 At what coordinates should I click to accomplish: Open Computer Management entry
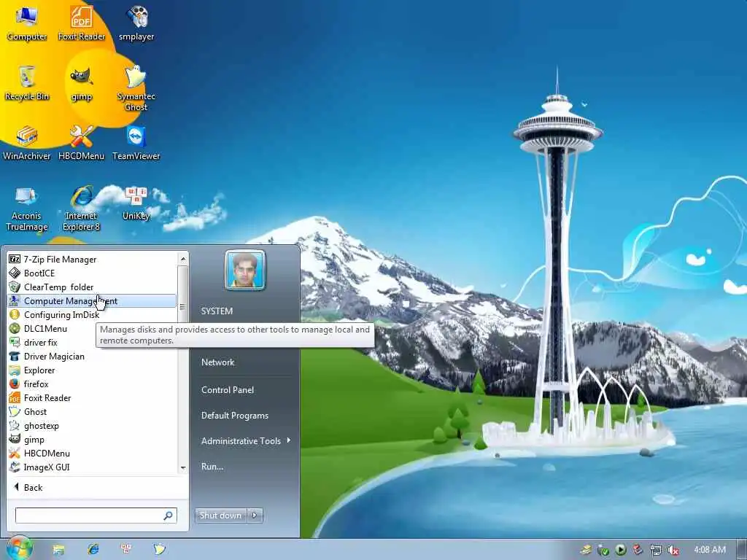(91, 301)
